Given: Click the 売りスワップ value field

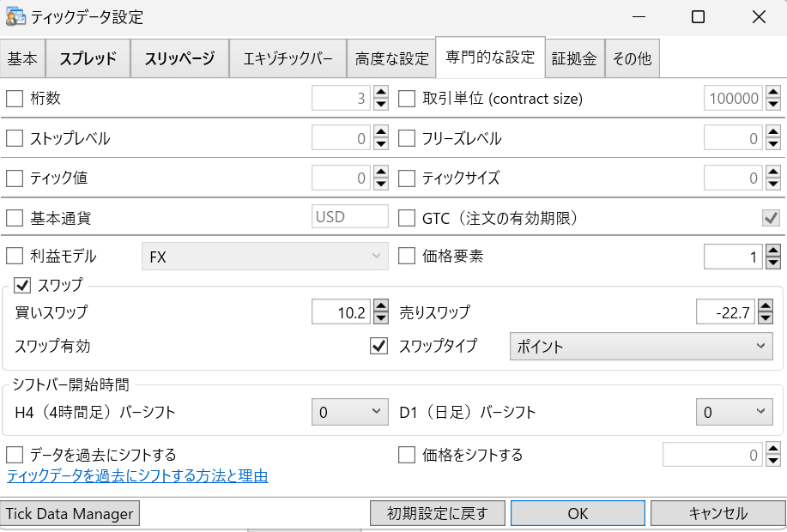Looking at the screenshot, I should 725,311.
